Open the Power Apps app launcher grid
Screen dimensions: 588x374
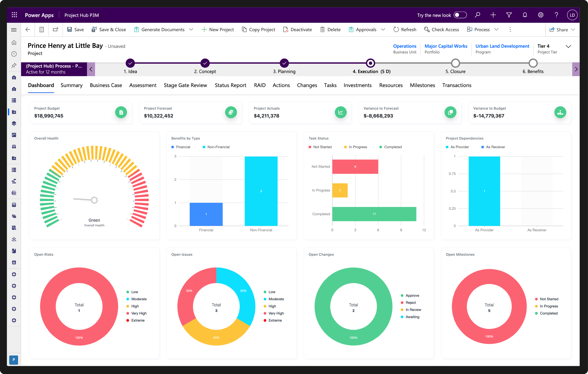coord(14,15)
